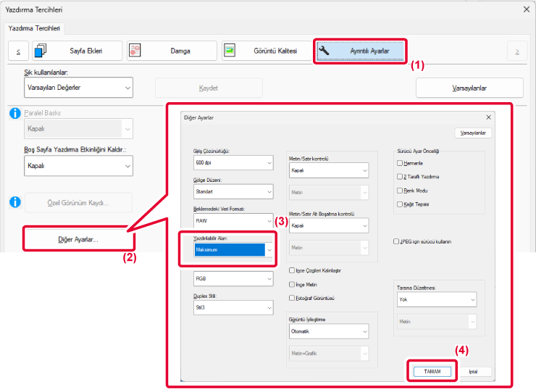Image resolution: width=536 pixels, height=392 pixels.
Task: Toggle JPEG için sürücü kullanın checkbox
Action: click(396, 241)
